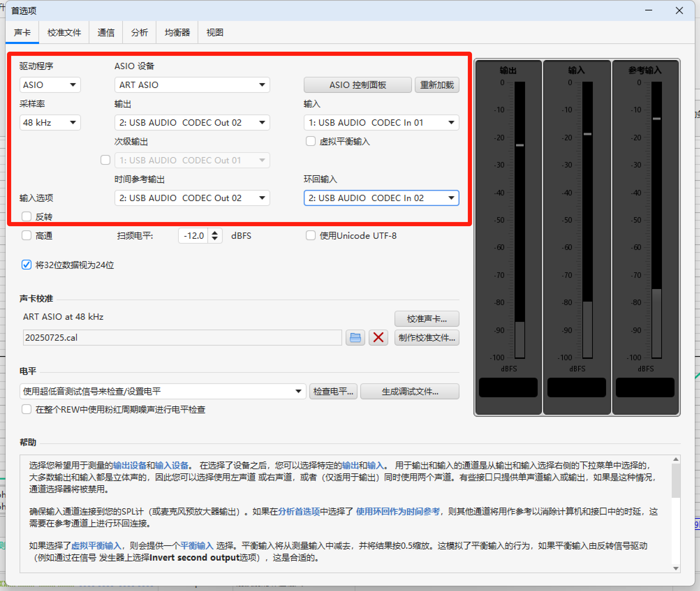This screenshot has width=700, height=591.
Task: Open the 虚拟平衡输入 help link
Action: [x=96, y=546]
